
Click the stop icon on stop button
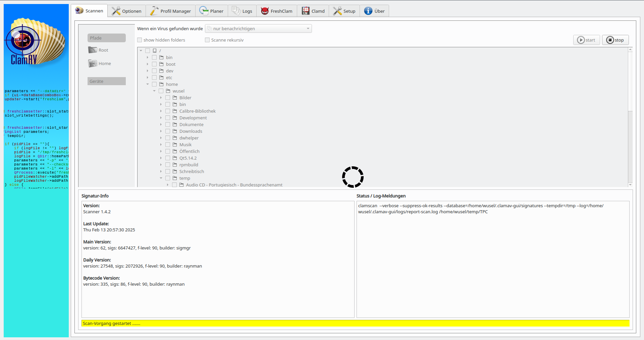(610, 40)
